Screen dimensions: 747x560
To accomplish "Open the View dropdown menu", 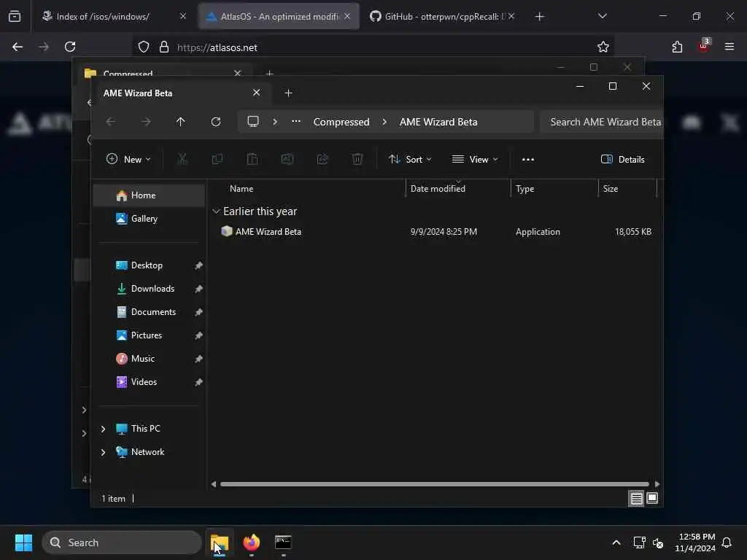I will (475, 160).
